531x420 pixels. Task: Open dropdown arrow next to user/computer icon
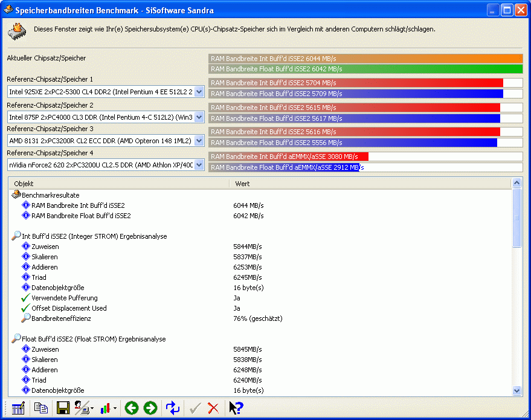click(92, 409)
